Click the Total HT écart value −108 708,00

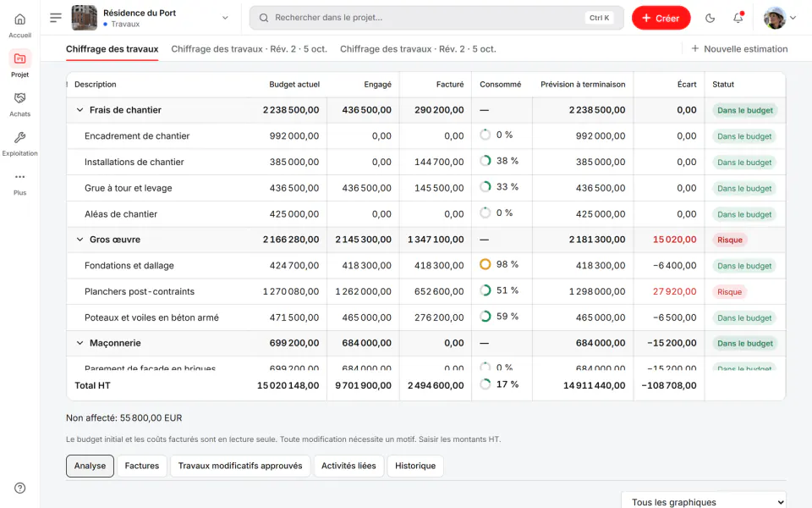[x=668, y=386]
